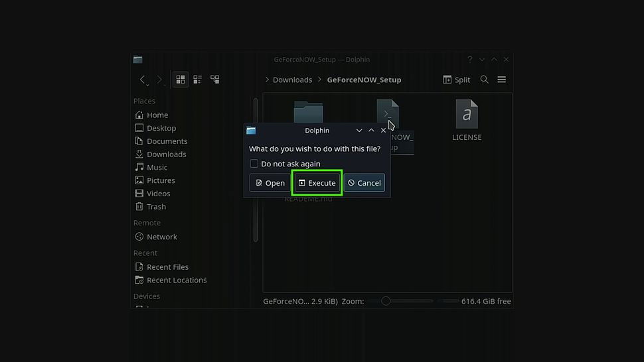This screenshot has height=362, width=644.
Task: Switch to Details tree view mode
Action: pos(215,80)
